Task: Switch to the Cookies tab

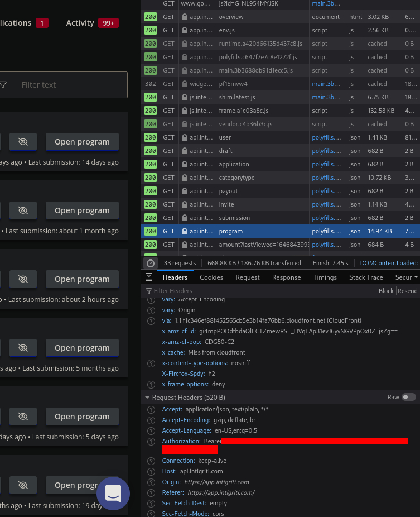Action: [x=211, y=277]
